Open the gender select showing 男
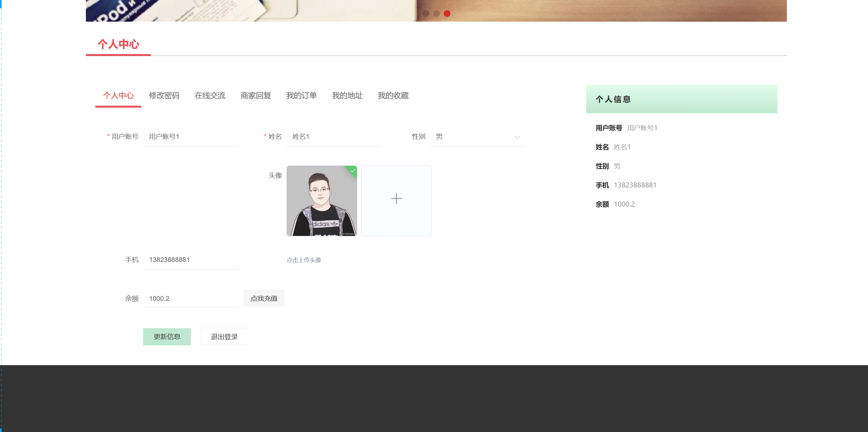This screenshot has height=432, width=868. click(x=472, y=137)
